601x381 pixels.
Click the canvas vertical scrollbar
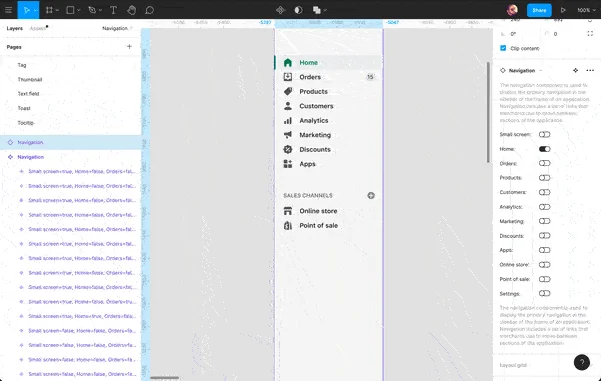pyautogui.click(x=488, y=112)
